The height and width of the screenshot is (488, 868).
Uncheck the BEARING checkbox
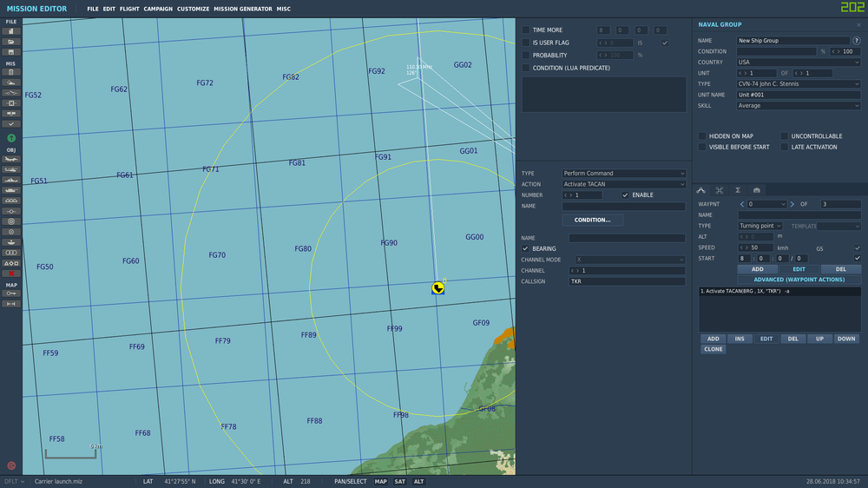(x=525, y=248)
